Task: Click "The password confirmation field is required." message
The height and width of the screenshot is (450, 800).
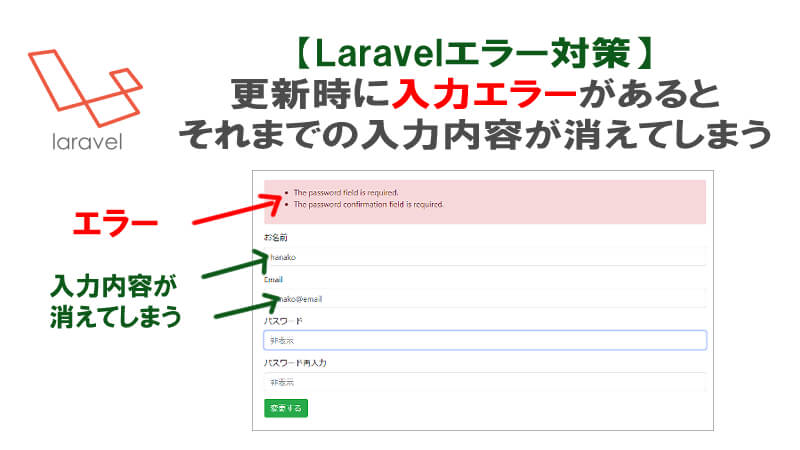Action: [368, 204]
